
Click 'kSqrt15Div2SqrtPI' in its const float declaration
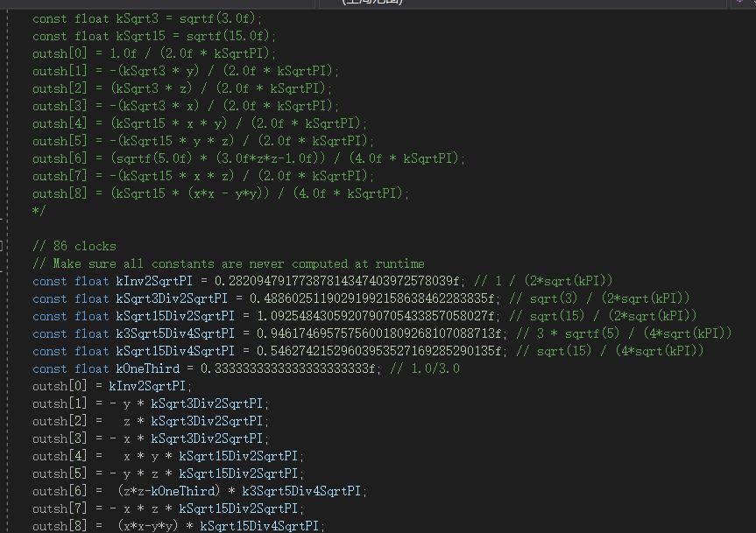[175, 316]
